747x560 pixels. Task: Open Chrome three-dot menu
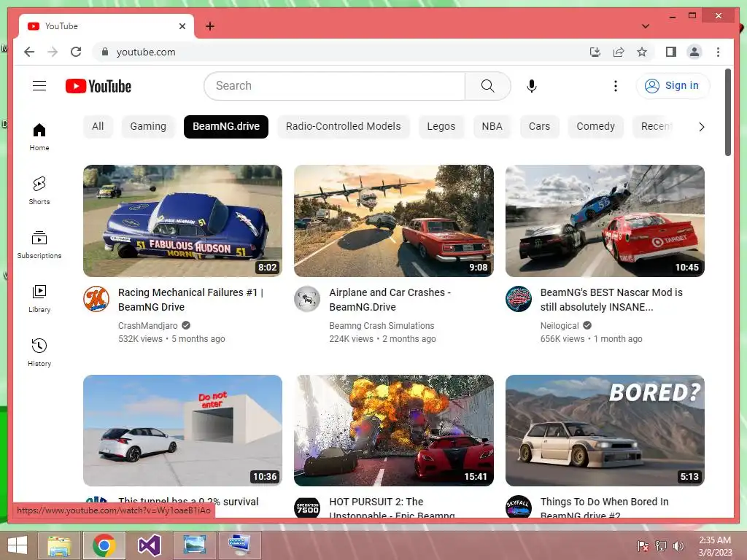(x=718, y=52)
